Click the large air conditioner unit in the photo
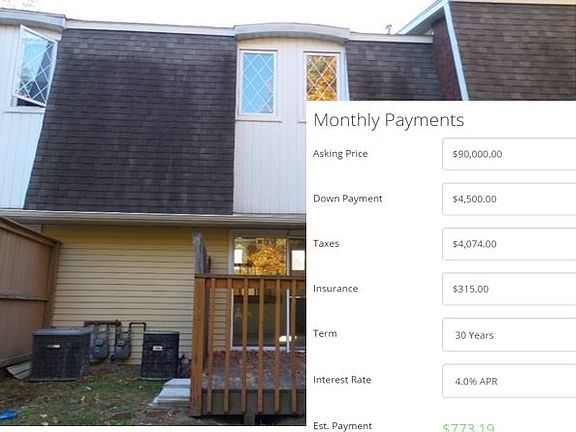576x432 pixels. click(61, 354)
